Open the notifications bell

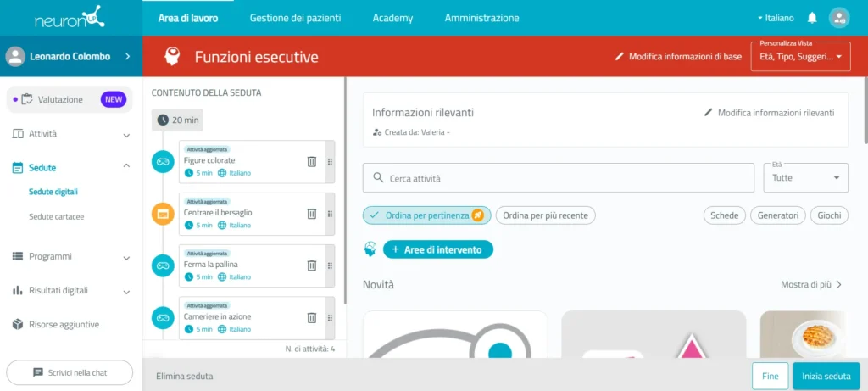click(x=812, y=18)
